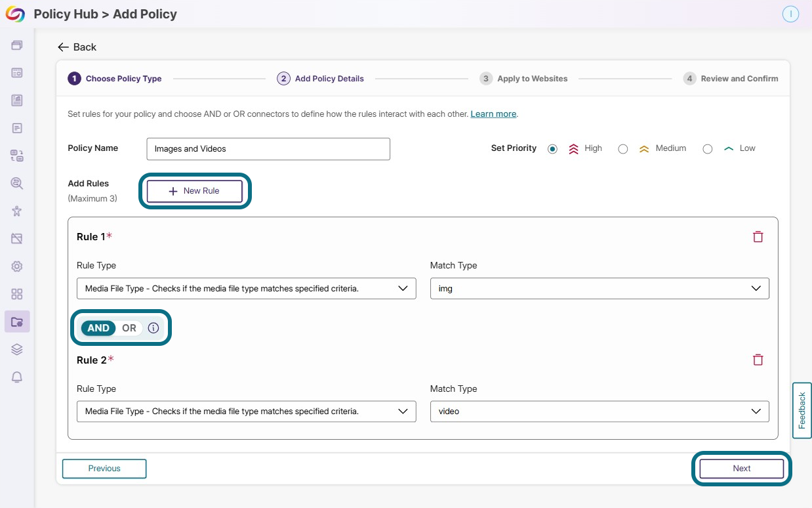Open the settings gear sidebar icon
This screenshot has height=508, width=812.
point(17,266)
